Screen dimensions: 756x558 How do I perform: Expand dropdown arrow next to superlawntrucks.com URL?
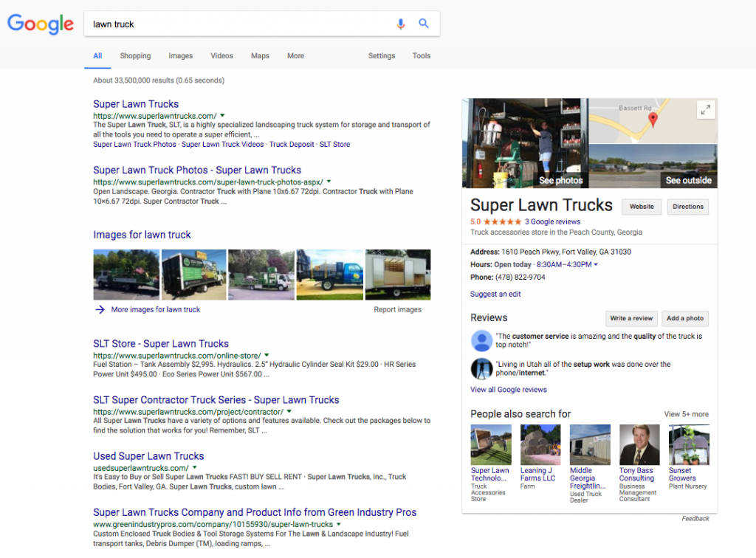222,116
